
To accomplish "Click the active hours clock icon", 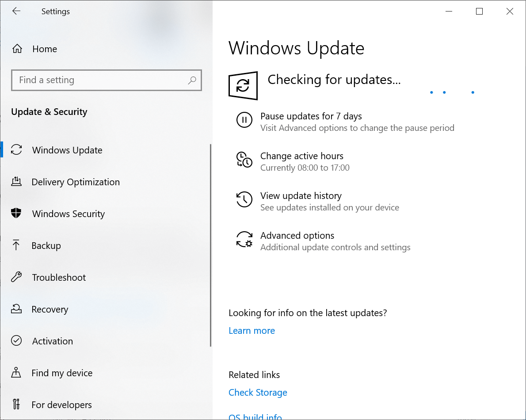I will pos(244,159).
